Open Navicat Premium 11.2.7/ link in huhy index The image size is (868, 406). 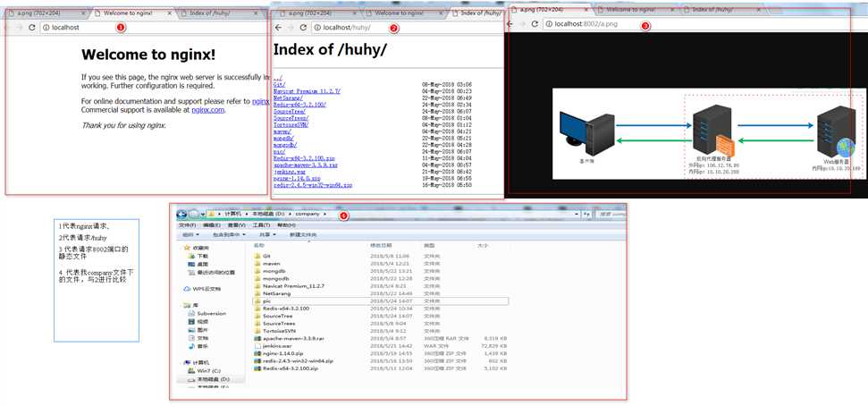[307, 91]
